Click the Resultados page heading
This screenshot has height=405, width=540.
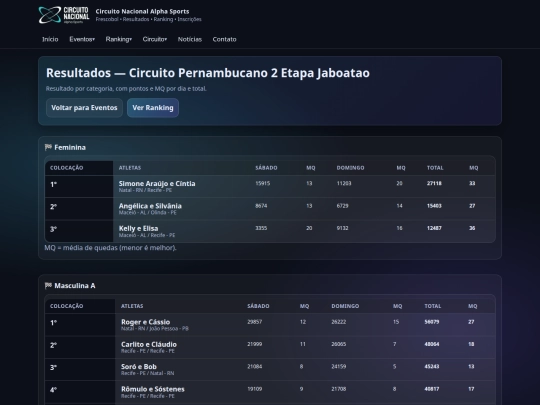(x=208, y=73)
